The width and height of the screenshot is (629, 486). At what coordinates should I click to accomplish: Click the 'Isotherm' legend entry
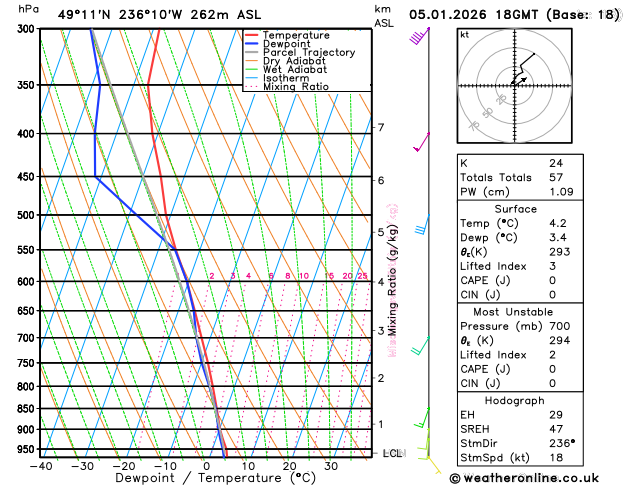286,78
